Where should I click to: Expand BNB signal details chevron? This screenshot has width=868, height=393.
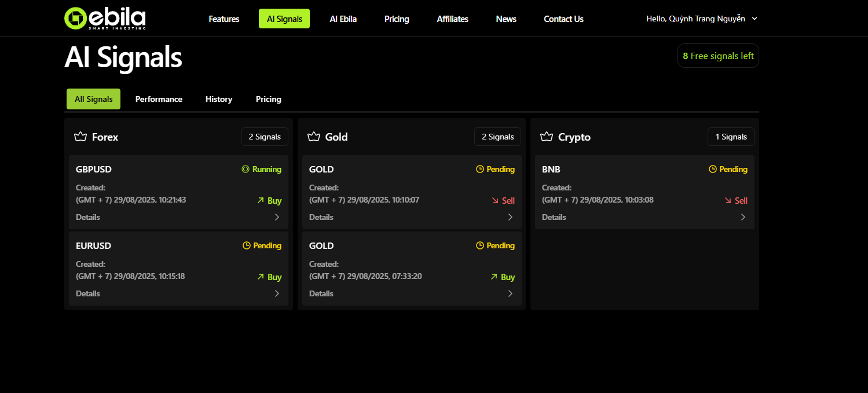(743, 218)
